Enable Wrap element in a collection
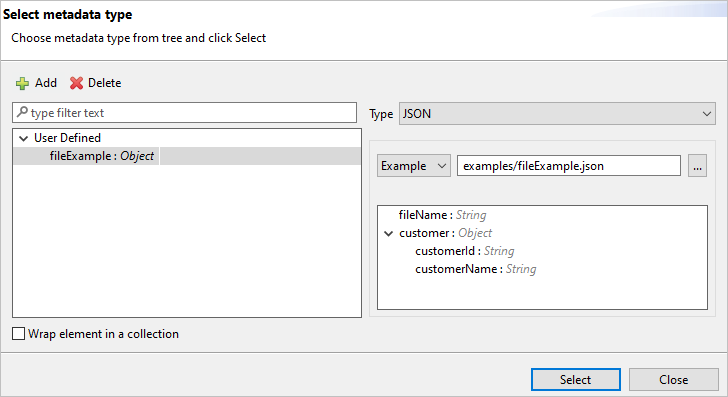Viewport: 728px width, 397px height. coord(18,333)
